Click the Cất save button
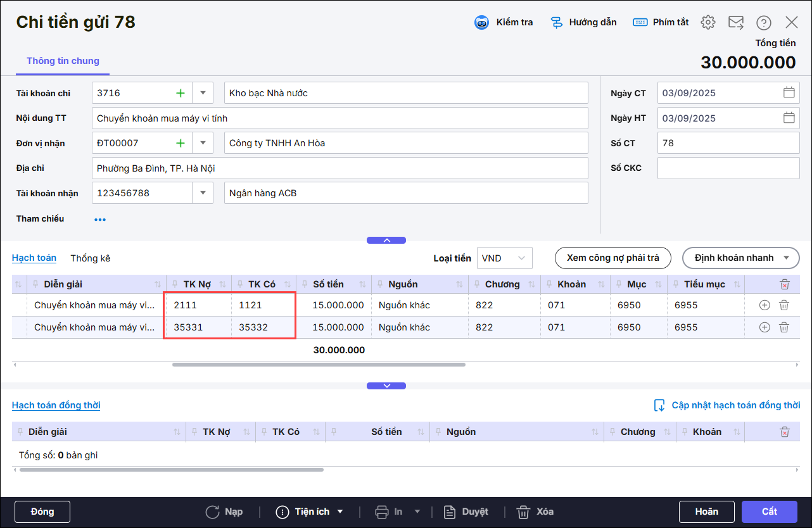Image resolution: width=812 pixels, height=528 pixels. tap(769, 512)
